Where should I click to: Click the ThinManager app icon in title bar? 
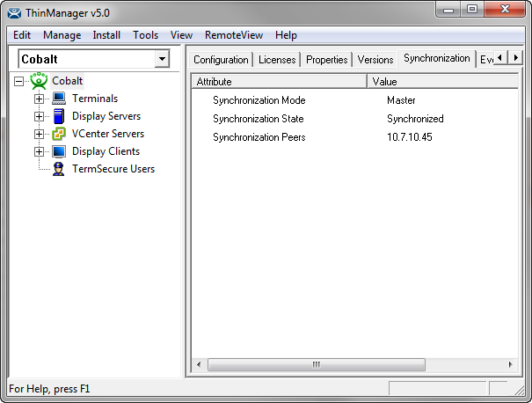15,13
